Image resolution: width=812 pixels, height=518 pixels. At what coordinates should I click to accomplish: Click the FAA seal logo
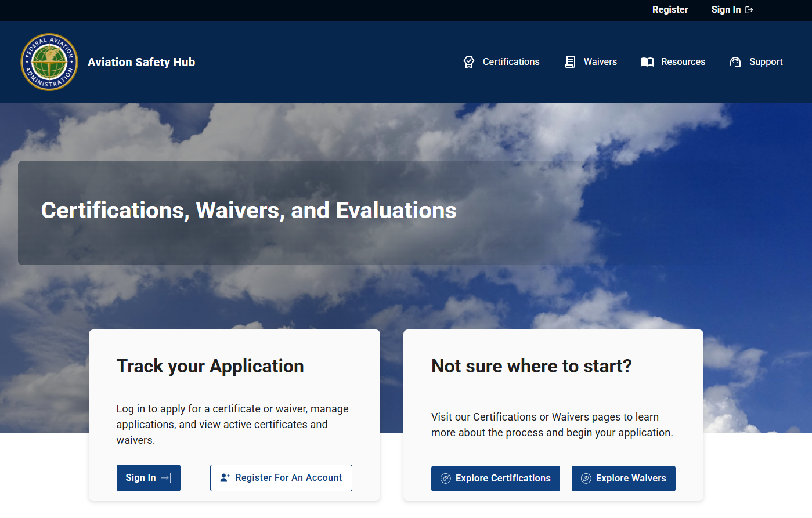[49, 62]
